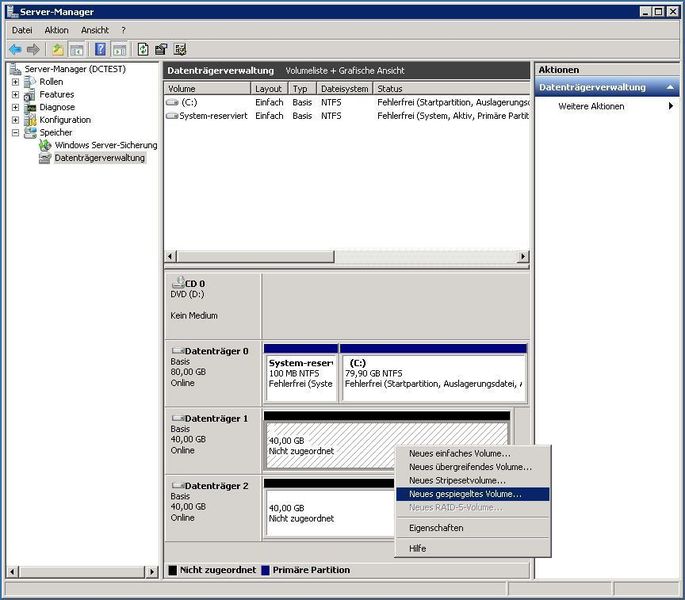Screen dimensions: 685x600
Task: Choose Neues einfaches Volume…
Action: [x=472, y=454]
